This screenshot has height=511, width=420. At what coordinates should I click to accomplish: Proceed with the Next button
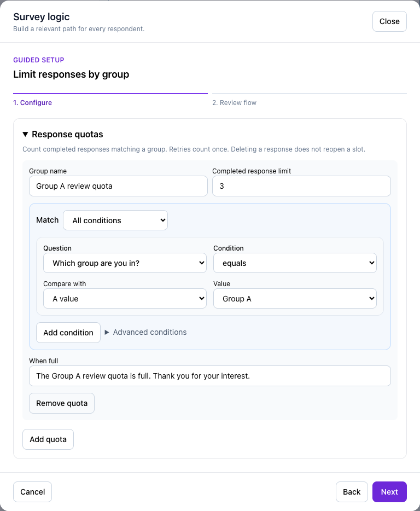pos(389,492)
